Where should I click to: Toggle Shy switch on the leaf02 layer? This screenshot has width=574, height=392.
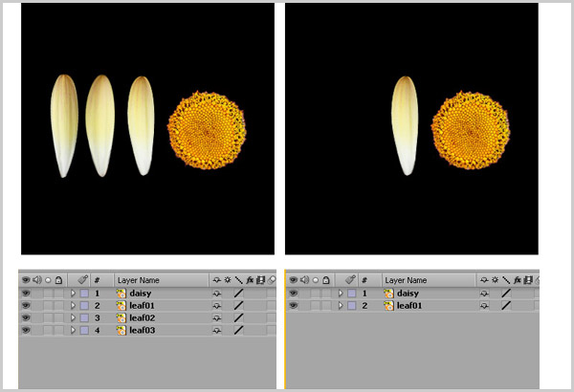click(x=217, y=318)
